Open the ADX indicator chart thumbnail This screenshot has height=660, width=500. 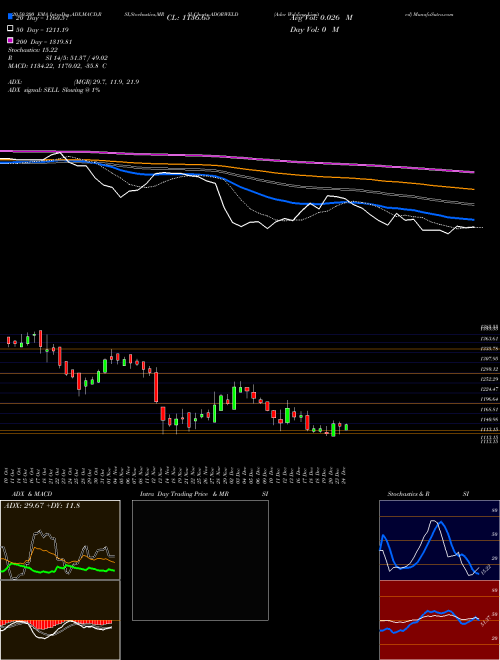pyautogui.click(x=60, y=540)
